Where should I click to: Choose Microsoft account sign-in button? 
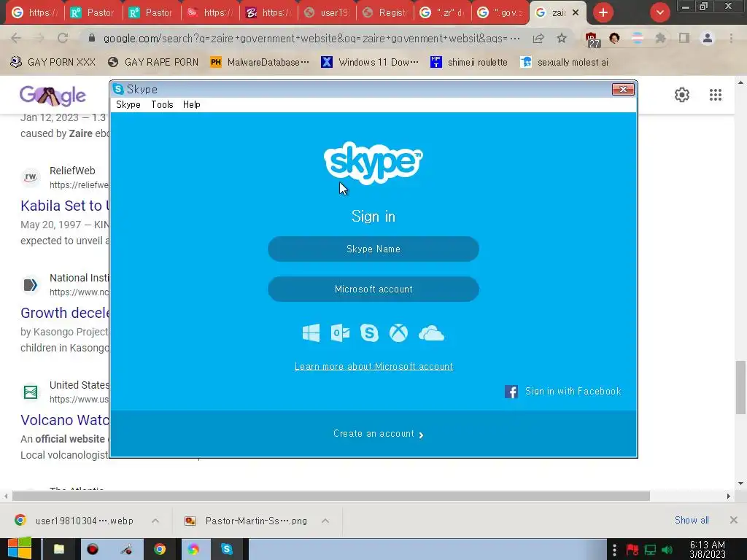373,289
